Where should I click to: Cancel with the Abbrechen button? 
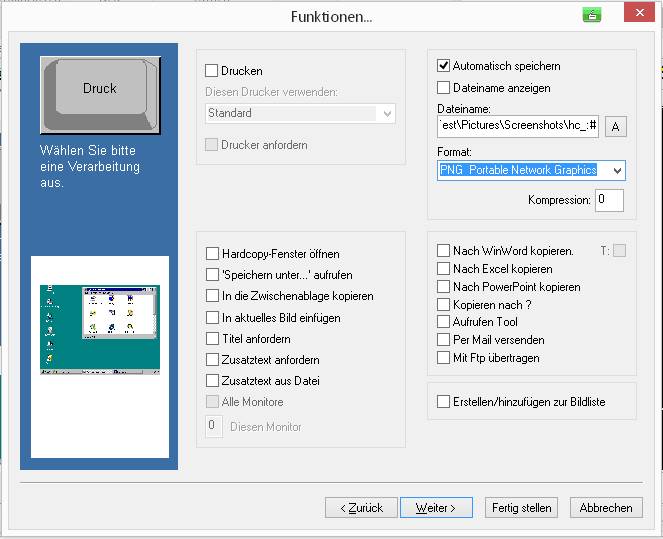point(606,507)
